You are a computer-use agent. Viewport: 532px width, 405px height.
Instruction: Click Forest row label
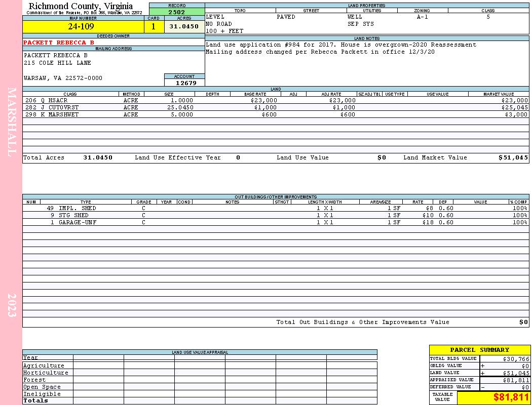point(34,380)
